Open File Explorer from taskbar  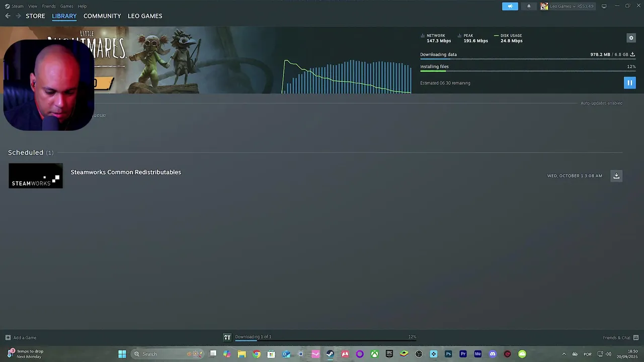click(242, 354)
